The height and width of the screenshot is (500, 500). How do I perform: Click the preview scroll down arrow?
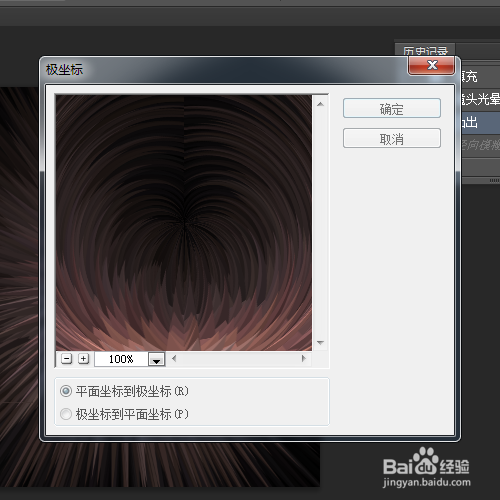320,343
